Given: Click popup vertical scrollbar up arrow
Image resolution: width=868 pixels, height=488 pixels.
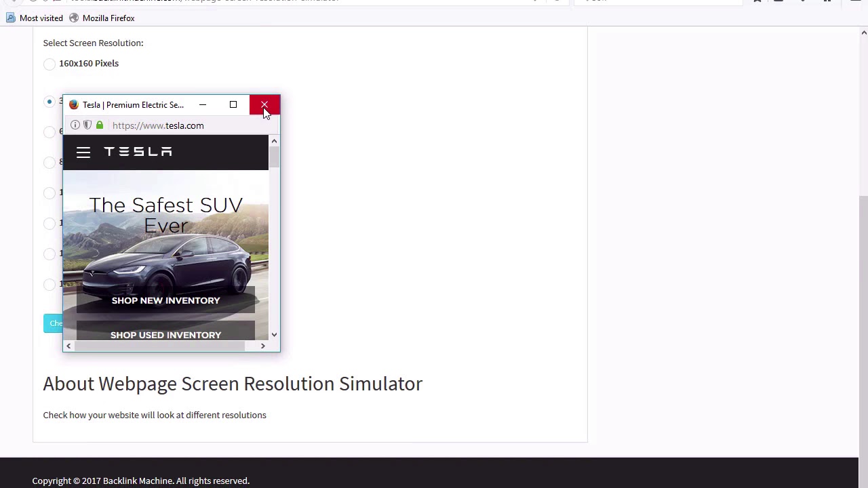Looking at the screenshot, I should (274, 141).
